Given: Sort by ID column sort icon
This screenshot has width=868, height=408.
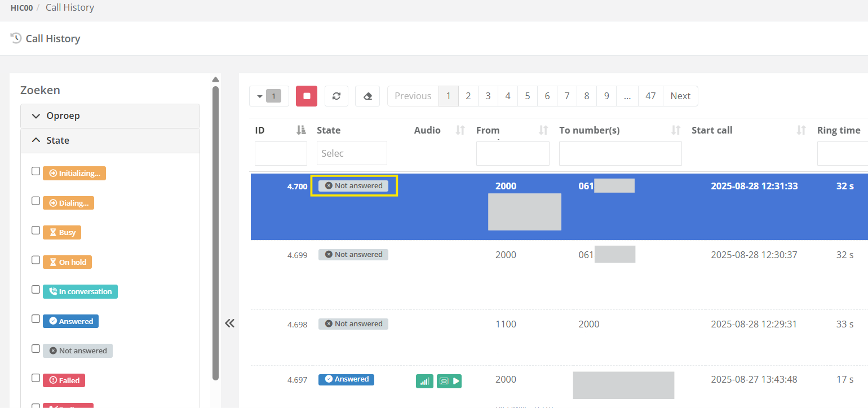Looking at the screenshot, I should pos(301,130).
